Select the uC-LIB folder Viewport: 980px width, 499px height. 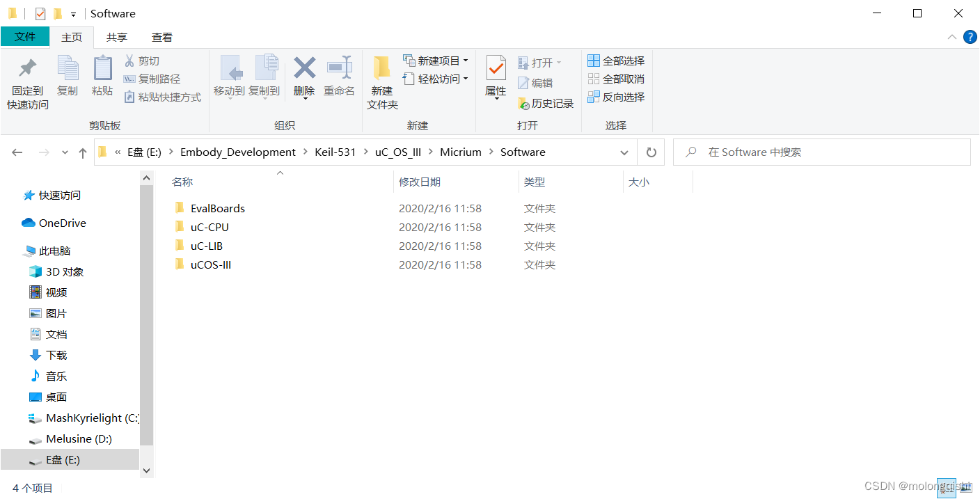point(207,246)
